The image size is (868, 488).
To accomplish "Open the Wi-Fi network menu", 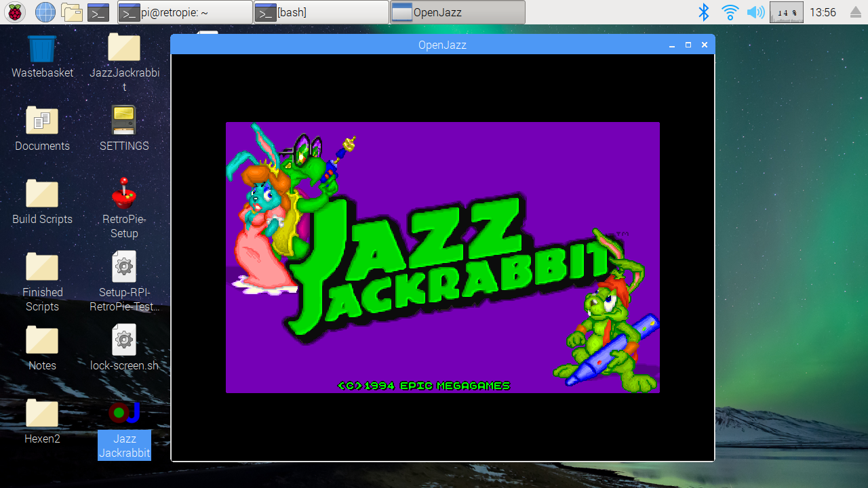I will [730, 12].
